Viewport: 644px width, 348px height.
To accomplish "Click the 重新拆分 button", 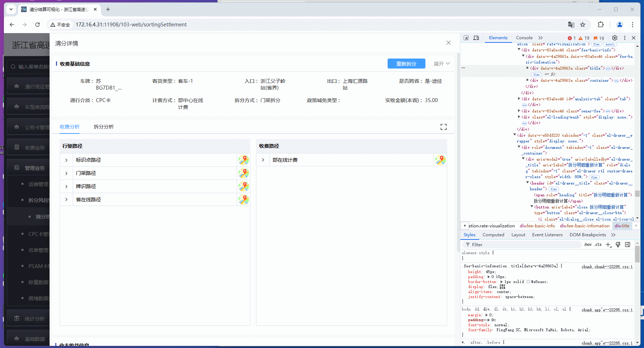I will click(406, 64).
